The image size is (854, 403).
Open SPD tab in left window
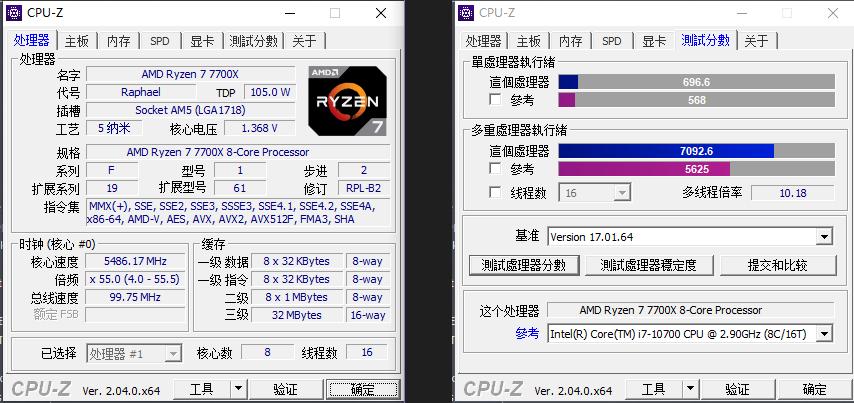(160, 41)
